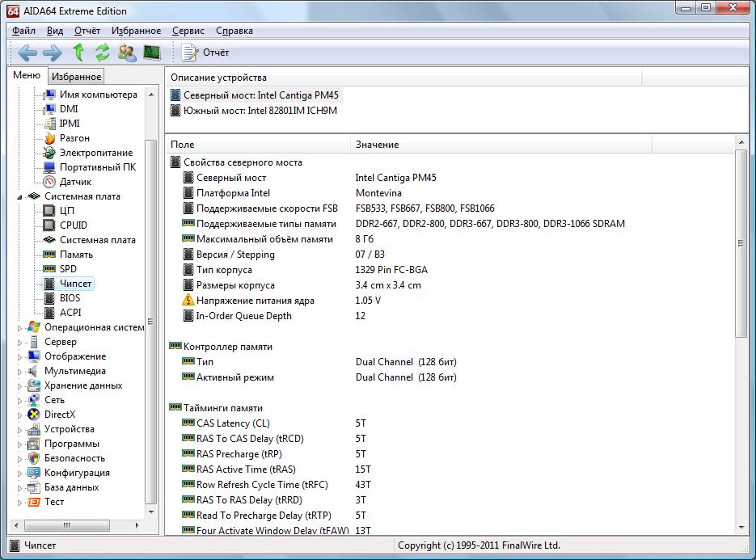756x560 pixels.
Task: Select BIOS tree item
Action: (x=70, y=298)
